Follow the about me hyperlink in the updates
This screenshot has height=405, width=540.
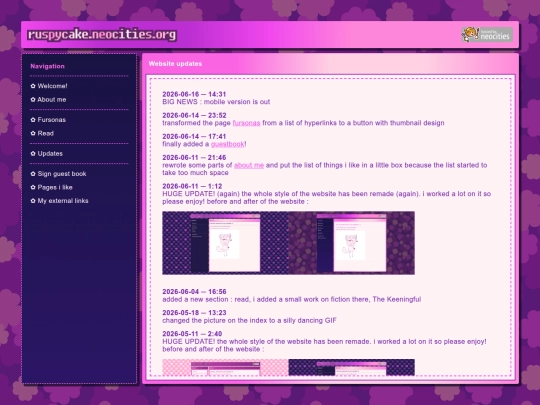(249, 165)
